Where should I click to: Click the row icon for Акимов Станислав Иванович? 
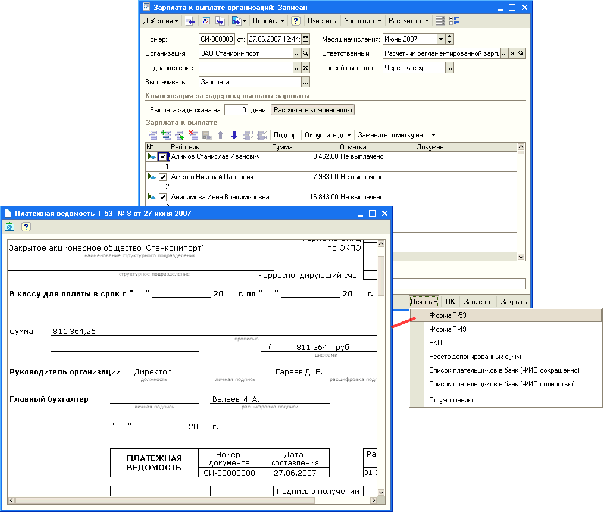coord(151,157)
